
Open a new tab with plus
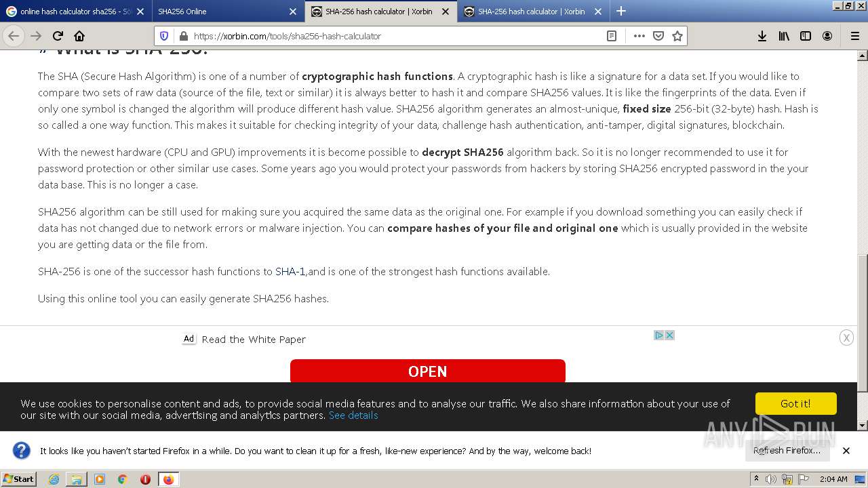tap(620, 11)
